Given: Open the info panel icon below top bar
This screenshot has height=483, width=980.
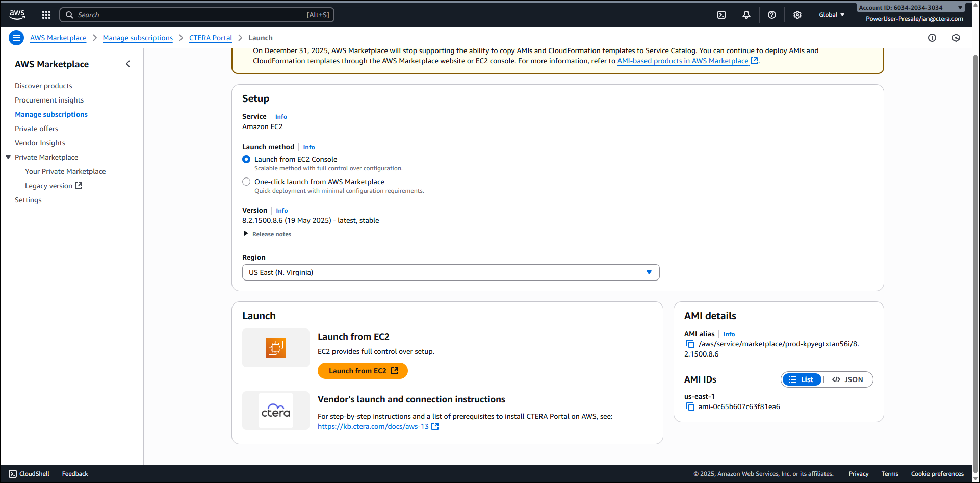Looking at the screenshot, I should tap(932, 38).
